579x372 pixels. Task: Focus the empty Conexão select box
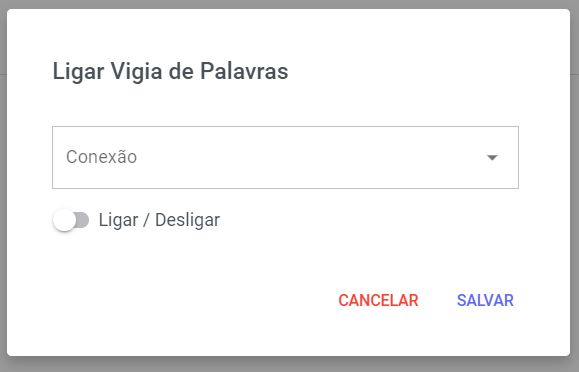[285, 157]
